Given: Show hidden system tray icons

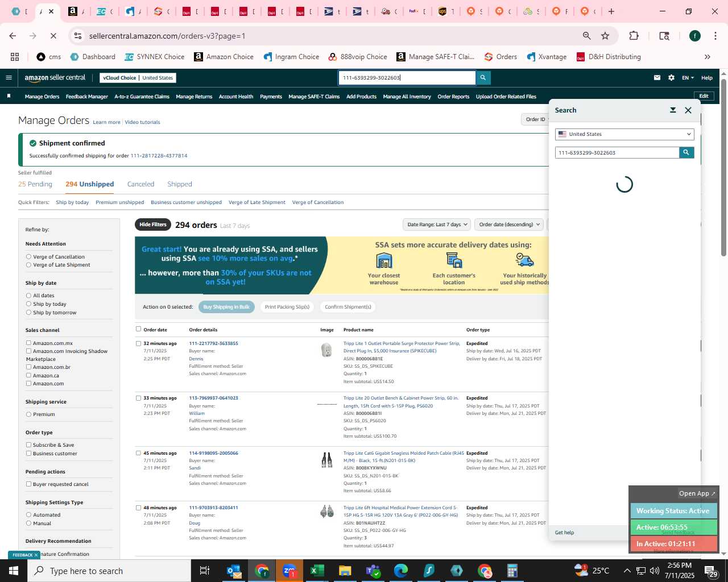Looking at the screenshot, I should [x=627, y=571].
